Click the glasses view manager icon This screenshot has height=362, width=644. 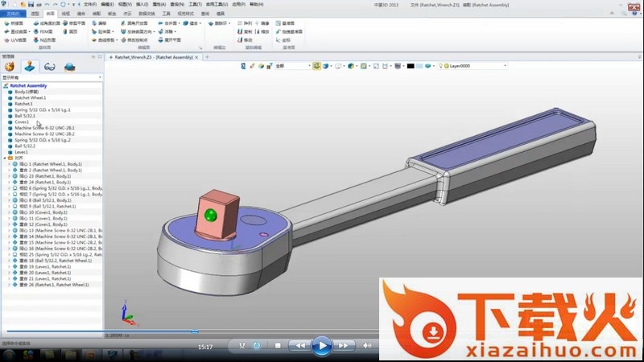[50, 67]
